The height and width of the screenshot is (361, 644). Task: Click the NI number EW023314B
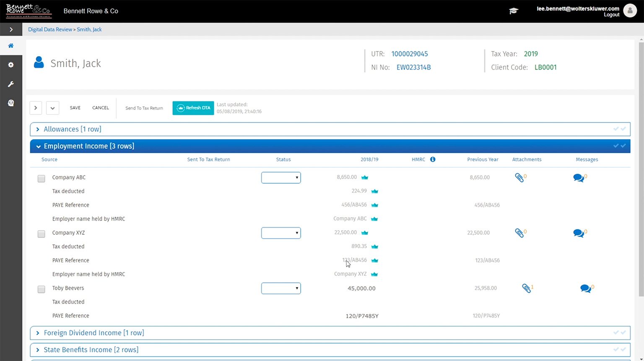[x=413, y=67]
